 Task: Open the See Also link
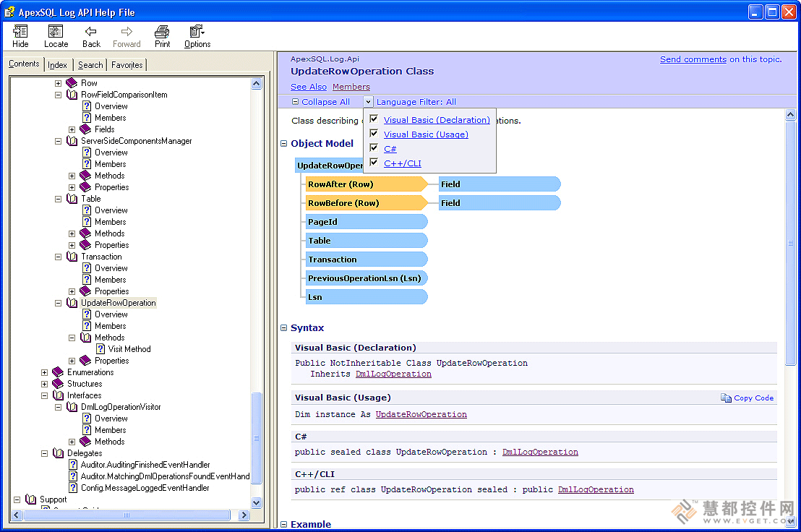pos(309,87)
